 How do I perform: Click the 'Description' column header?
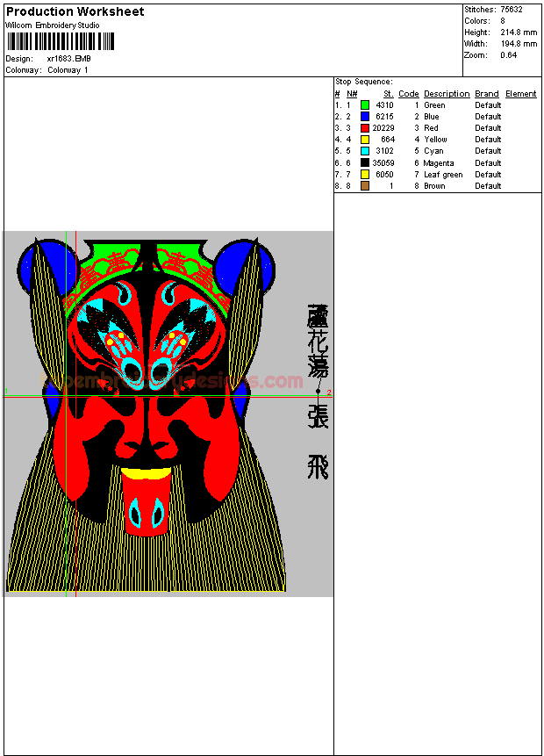pos(447,94)
